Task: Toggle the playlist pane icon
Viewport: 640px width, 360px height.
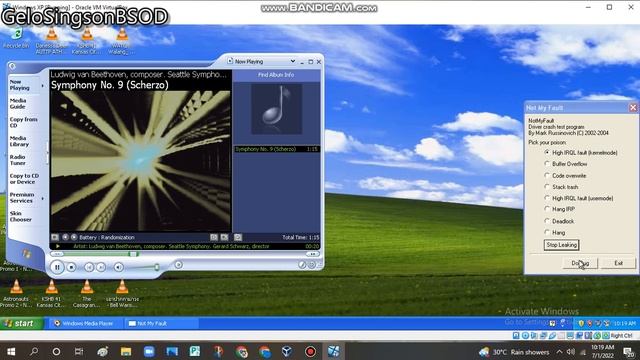Action: 238,237
